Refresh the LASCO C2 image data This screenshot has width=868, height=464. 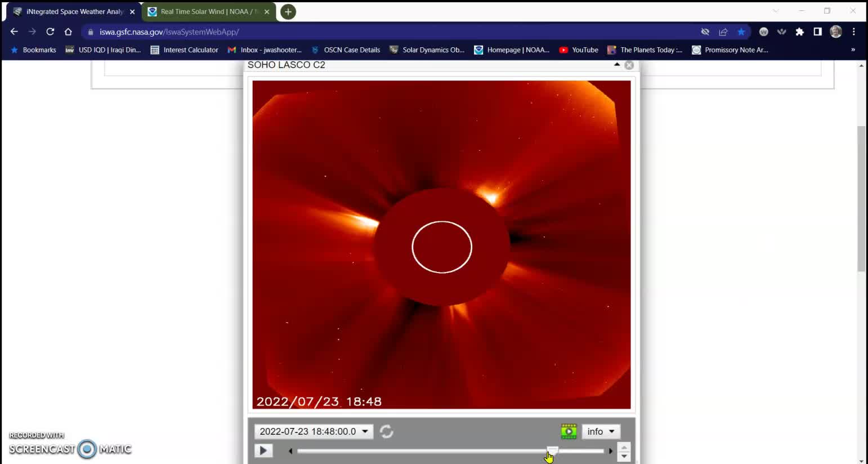386,431
